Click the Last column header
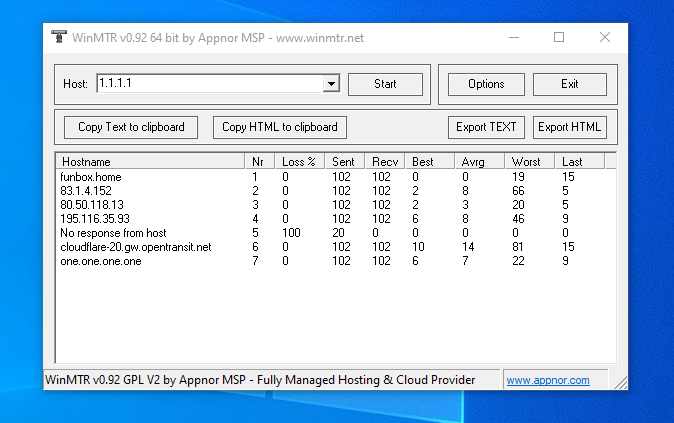The image size is (674, 423). (x=579, y=162)
